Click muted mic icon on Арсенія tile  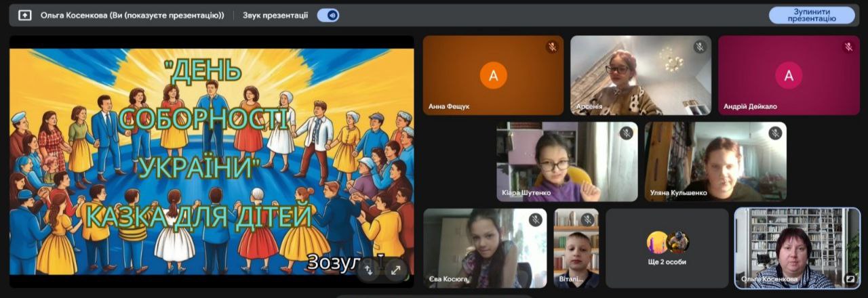click(700, 47)
